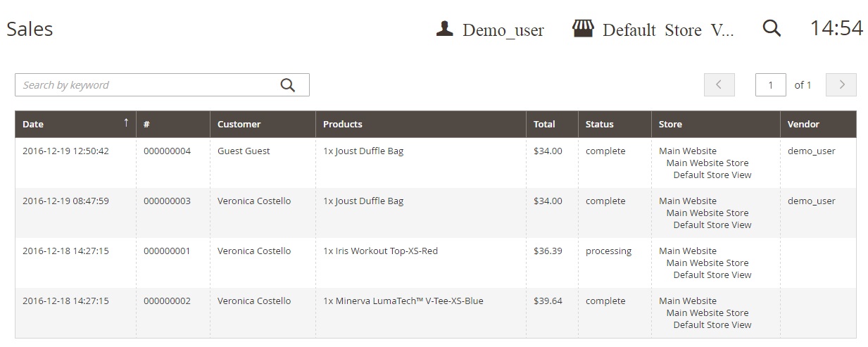Open search via header magnifier icon
This screenshot has width=868, height=347.
tap(772, 29)
